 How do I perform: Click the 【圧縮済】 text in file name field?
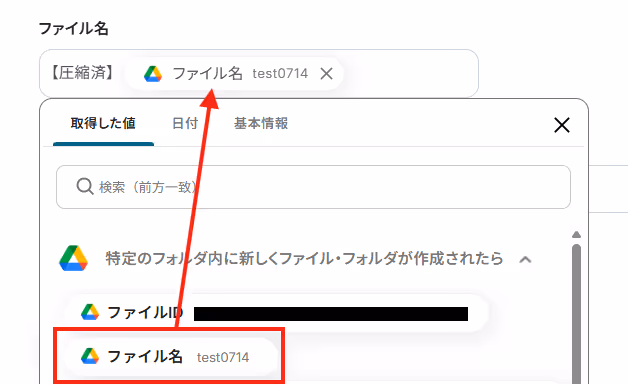coord(83,73)
